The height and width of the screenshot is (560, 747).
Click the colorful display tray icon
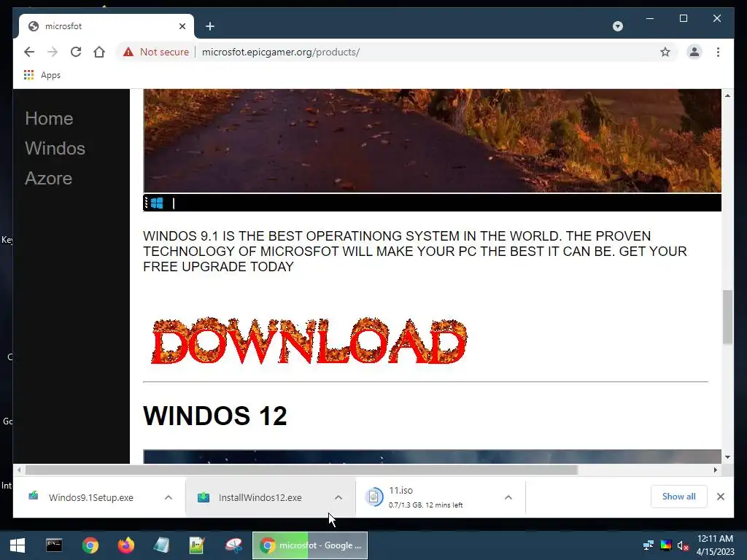[x=666, y=545]
